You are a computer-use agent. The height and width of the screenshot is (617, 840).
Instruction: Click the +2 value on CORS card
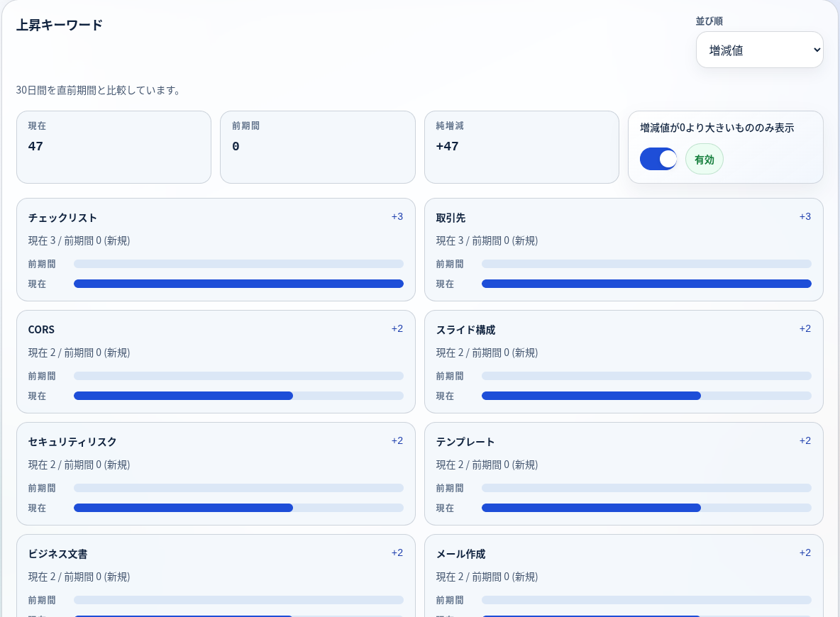coord(397,329)
